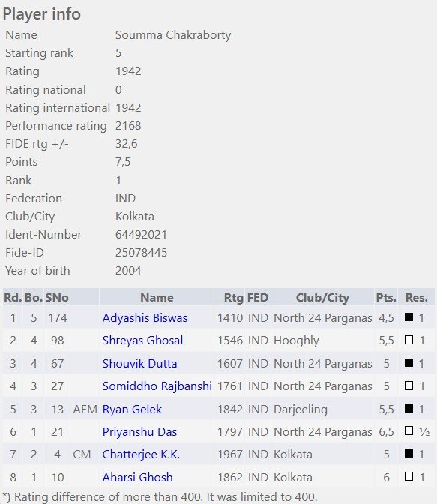Click black piece icon in round 7

pos(409,454)
